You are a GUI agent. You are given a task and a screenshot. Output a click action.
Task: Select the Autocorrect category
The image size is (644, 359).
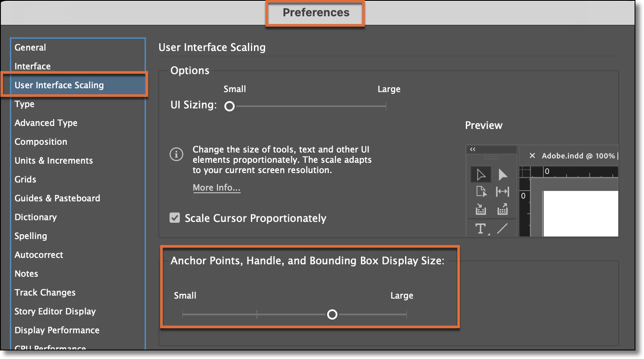(78, 255)
